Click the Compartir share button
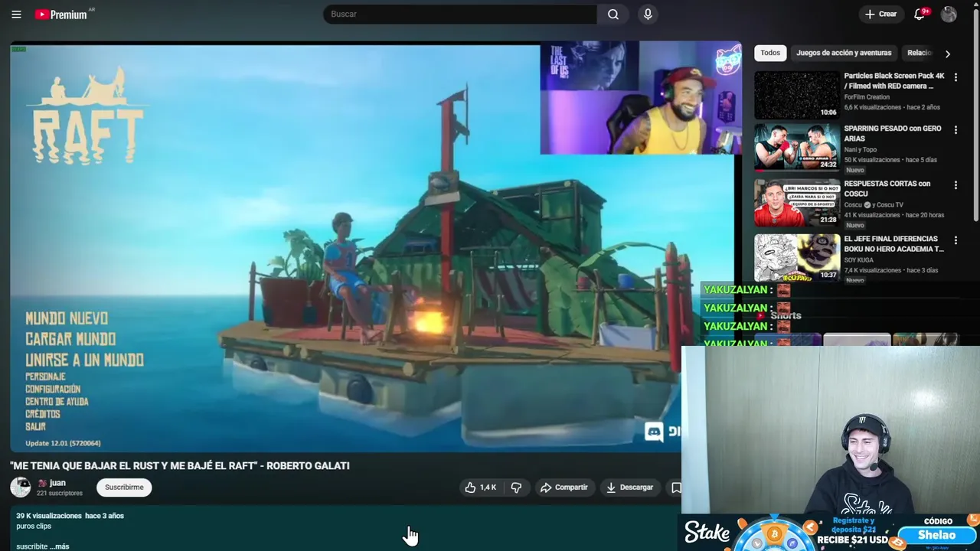980x551 pixels. [564, 487]
